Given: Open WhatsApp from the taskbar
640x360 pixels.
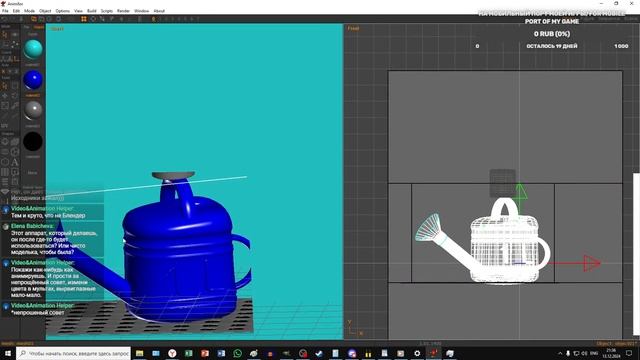Looking at the screenshot, I should point(238,353).
